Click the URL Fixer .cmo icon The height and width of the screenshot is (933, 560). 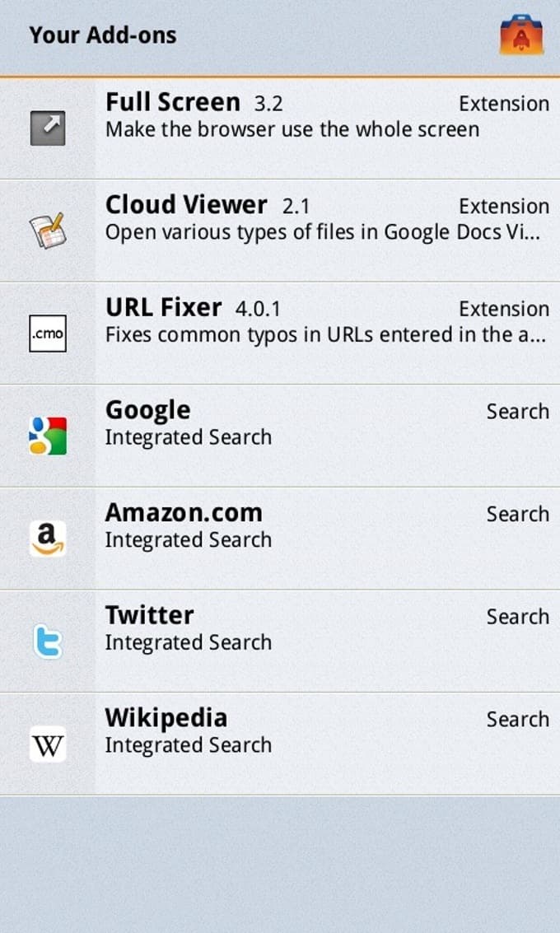click(48, 334)
